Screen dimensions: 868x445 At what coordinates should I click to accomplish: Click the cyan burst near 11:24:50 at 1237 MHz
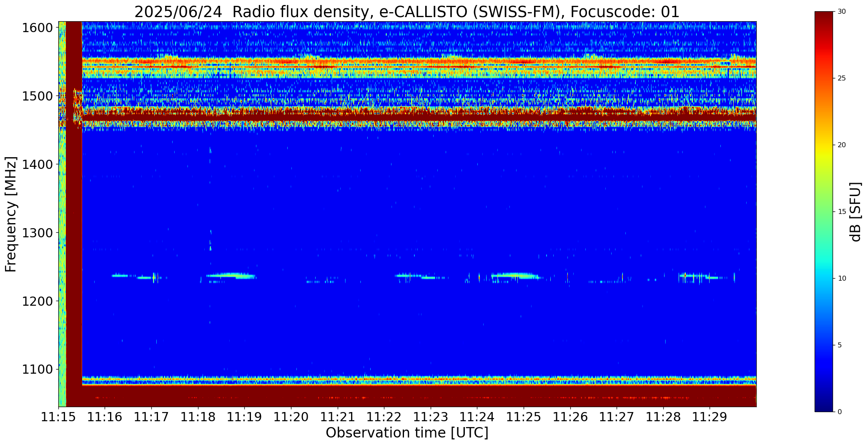[515, 275]
